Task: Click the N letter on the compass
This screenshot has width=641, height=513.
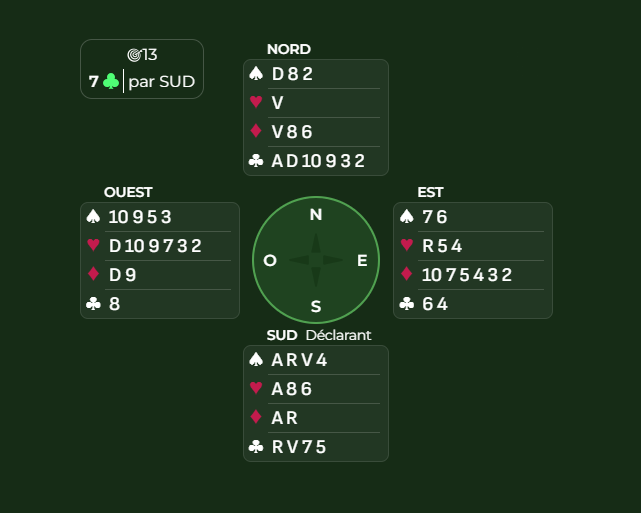Action: pos(316,214)
